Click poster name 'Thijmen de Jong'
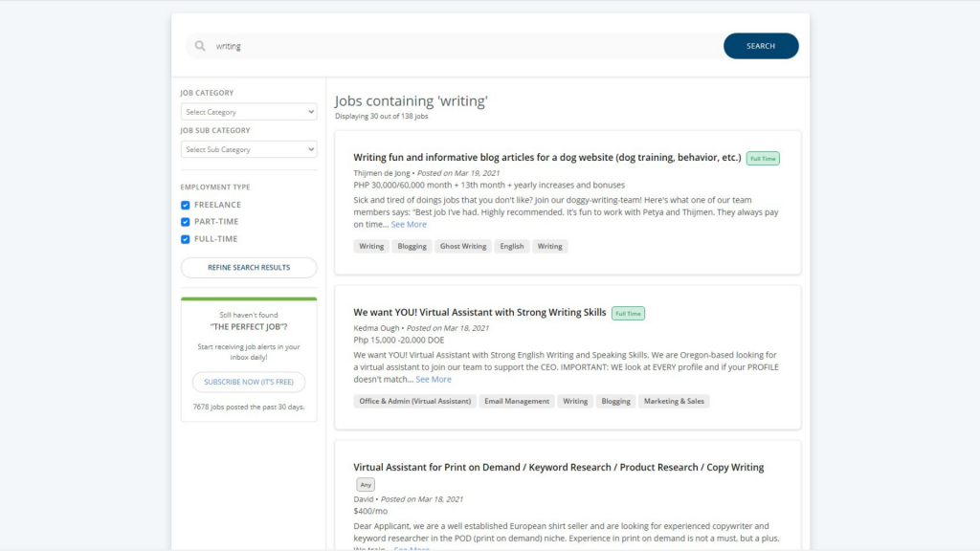The height and width of the screenshot is (551, 980). point(382,173)
